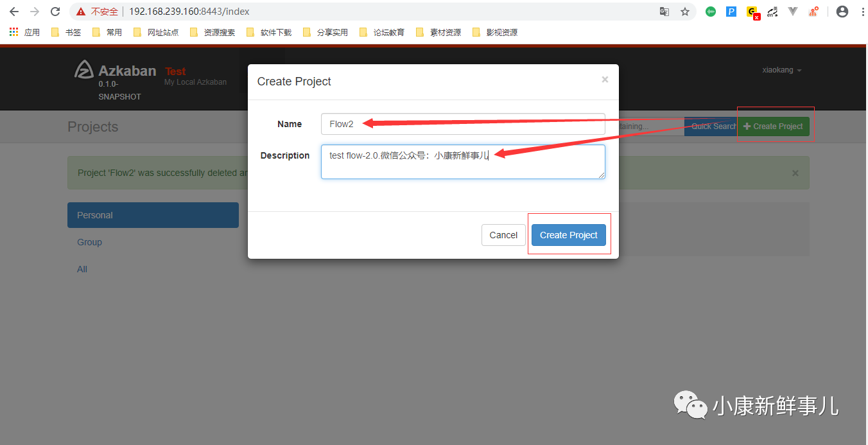Click the translate page icon in address bar
This screenshot has height=445, width=868.
[664, 12]
